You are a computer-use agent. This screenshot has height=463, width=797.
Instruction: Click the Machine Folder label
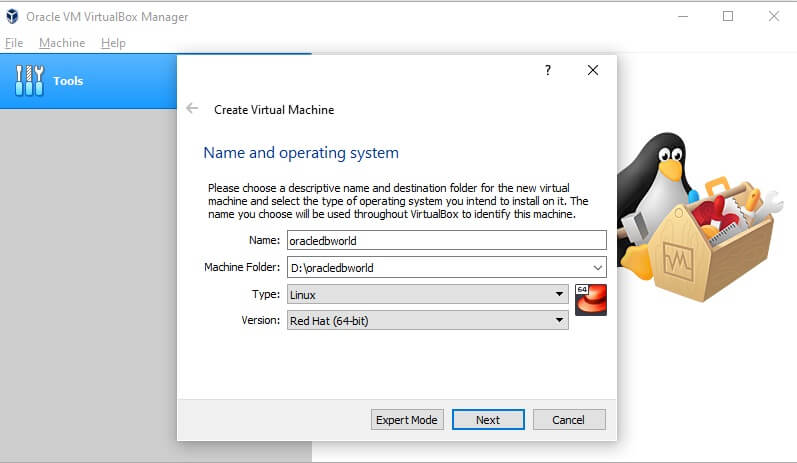(x=242, y=267)
